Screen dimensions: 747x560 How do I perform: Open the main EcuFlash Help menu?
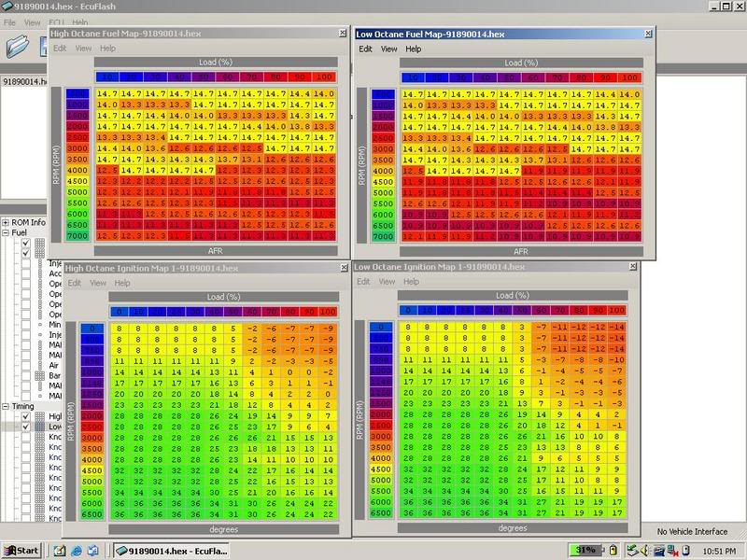pyautogui.click(x=80, y=22)
